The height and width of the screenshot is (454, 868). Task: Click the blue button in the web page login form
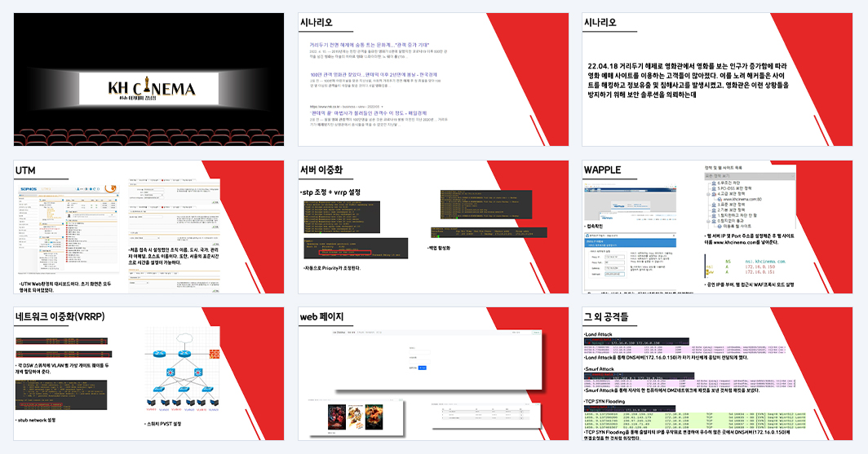(x=423, y=368)
